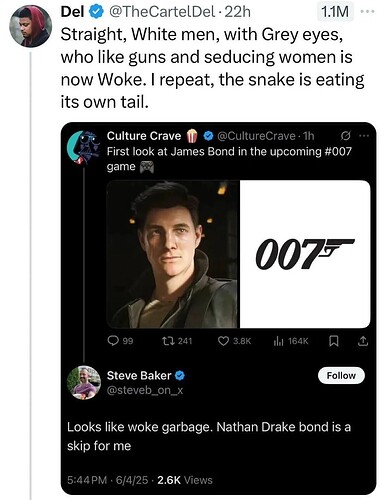The image size is (385, 500).
Task: Click the 1.1M views counter
Action: click(x=335, y=12)
